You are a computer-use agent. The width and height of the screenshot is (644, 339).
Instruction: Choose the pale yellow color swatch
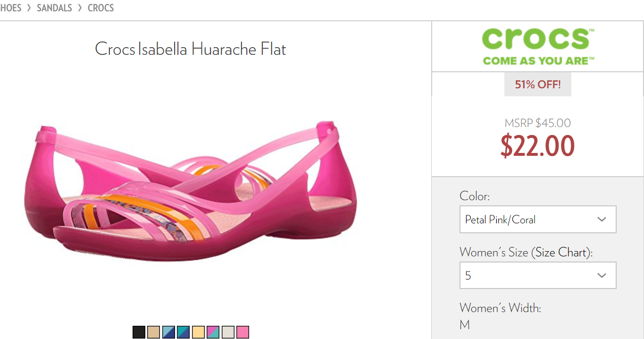(198, 332)
